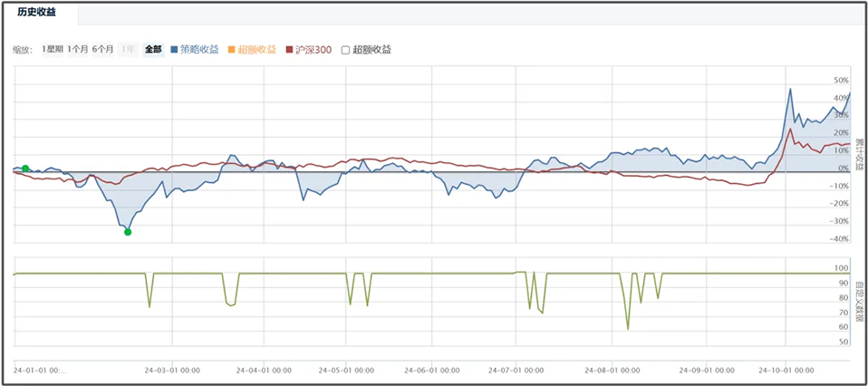
Task: Toggle the blue 策略收益 legend swatch
Action: point(174,50)
